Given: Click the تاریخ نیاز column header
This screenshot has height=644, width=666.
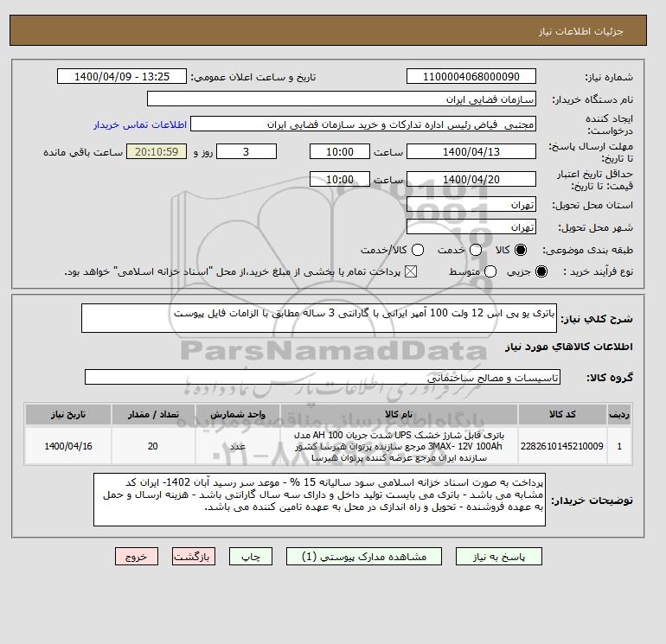Looking at the screenshot, I should point(68,414).
